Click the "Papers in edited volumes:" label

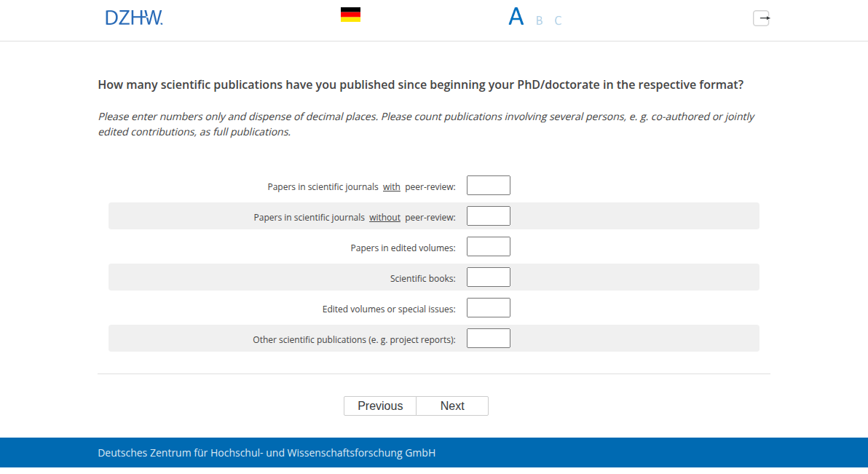(x=403, y=248)
